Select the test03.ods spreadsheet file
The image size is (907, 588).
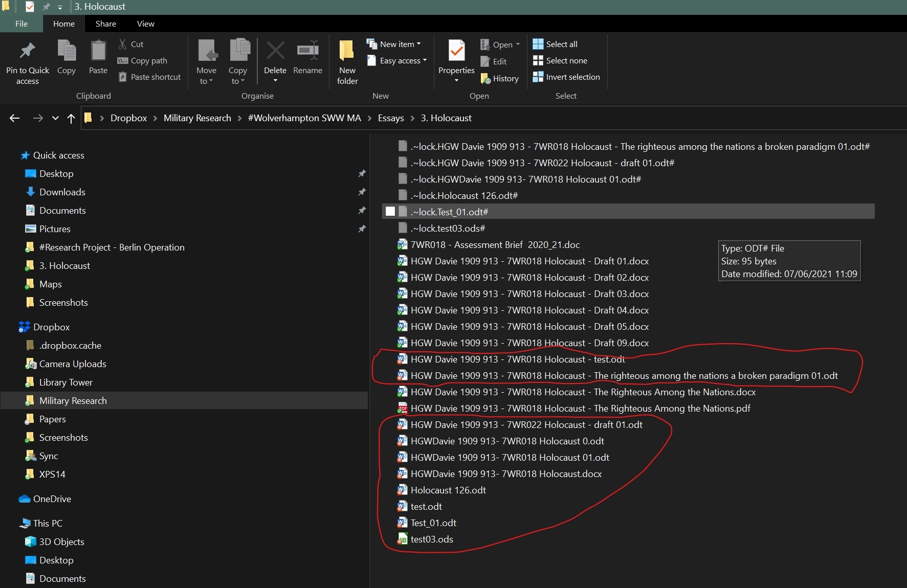(x=431, y=539)
